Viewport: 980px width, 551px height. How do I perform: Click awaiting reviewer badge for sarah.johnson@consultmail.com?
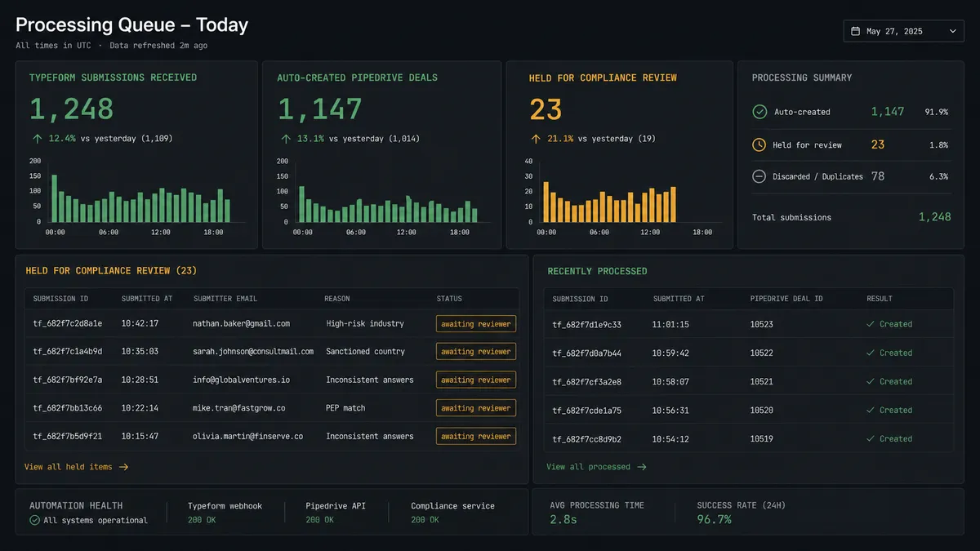pos(476,352)
